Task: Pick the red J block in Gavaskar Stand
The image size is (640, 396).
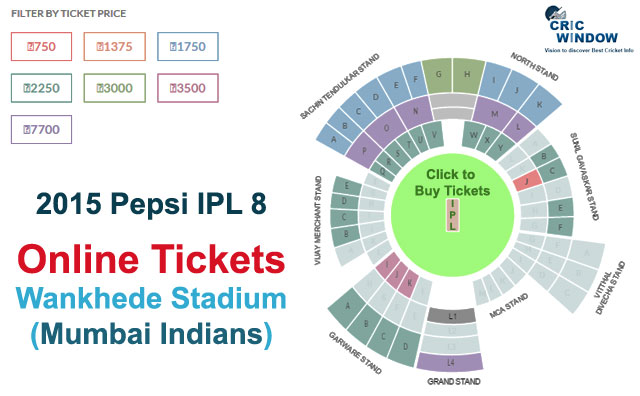Action: [x=527, y=181]
